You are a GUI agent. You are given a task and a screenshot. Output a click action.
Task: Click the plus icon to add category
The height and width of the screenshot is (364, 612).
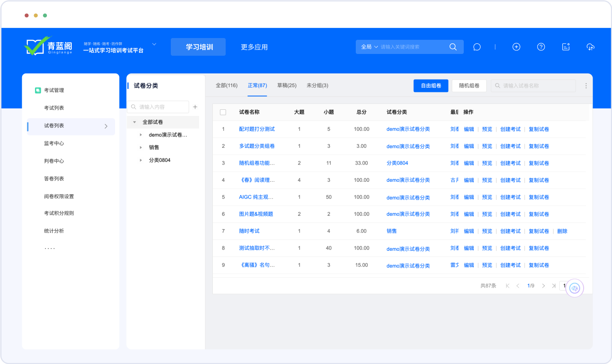pyautogui.click(x=195, y=107)
